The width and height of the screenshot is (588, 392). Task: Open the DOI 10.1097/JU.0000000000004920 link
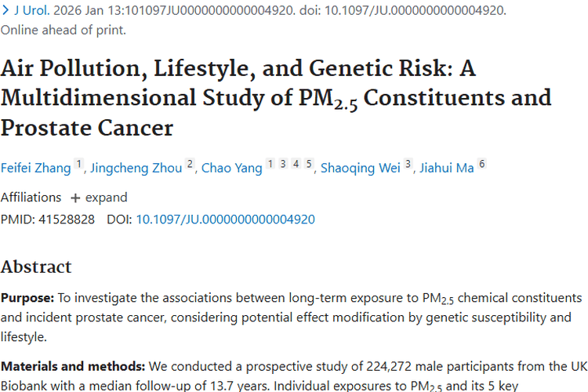pyautogui.click(x=226, y=220)
